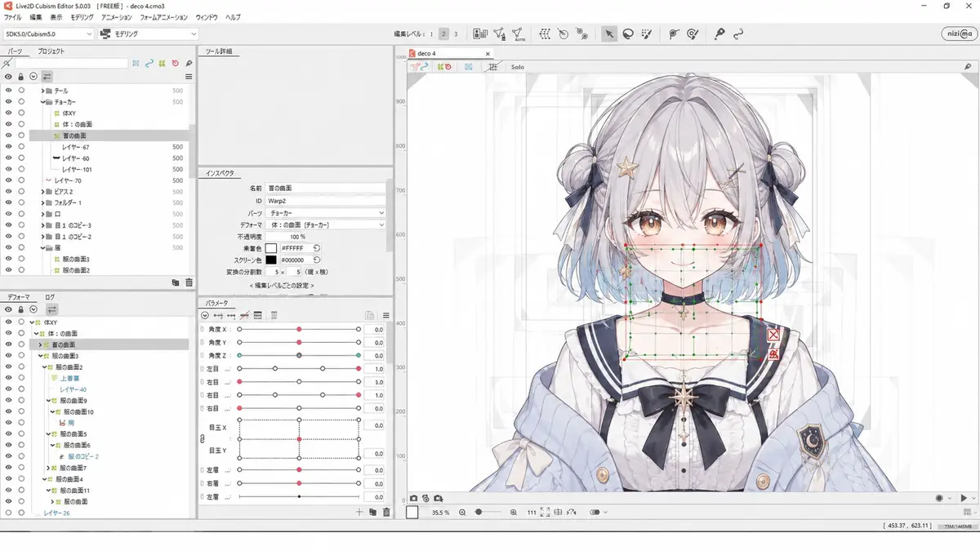Expand the テール folder
The image size is (980, 551).
click(42, 91)
